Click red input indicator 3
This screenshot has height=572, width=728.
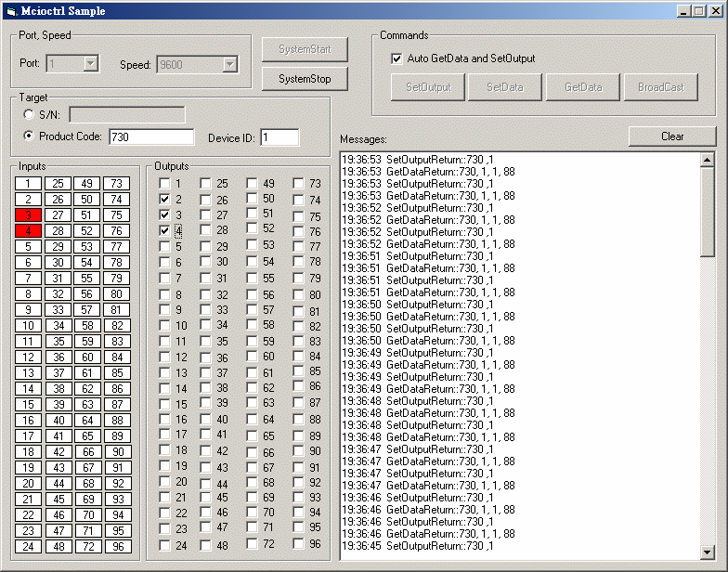point(28,215)
